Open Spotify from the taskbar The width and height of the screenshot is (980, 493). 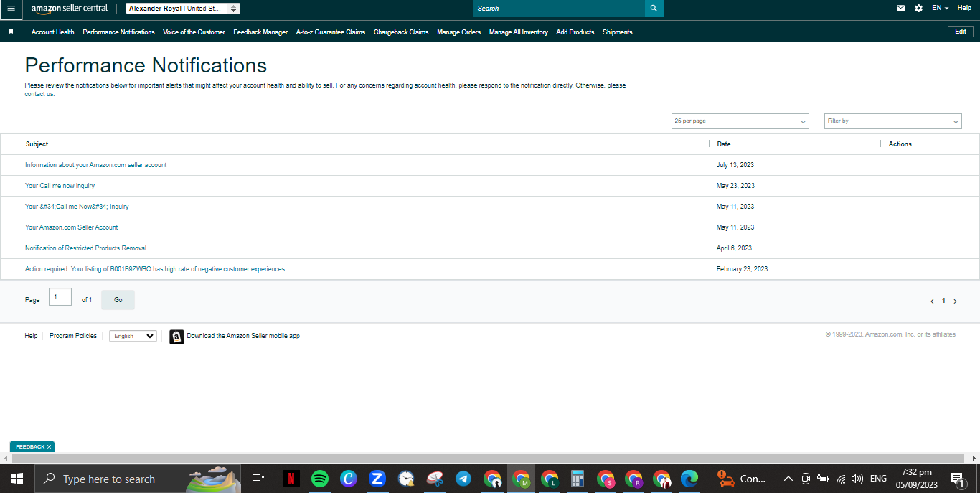pos(319,479)
